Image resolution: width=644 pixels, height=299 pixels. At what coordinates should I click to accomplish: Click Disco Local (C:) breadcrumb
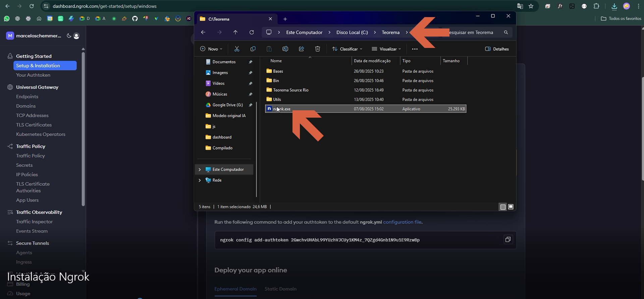click(352, 33)
